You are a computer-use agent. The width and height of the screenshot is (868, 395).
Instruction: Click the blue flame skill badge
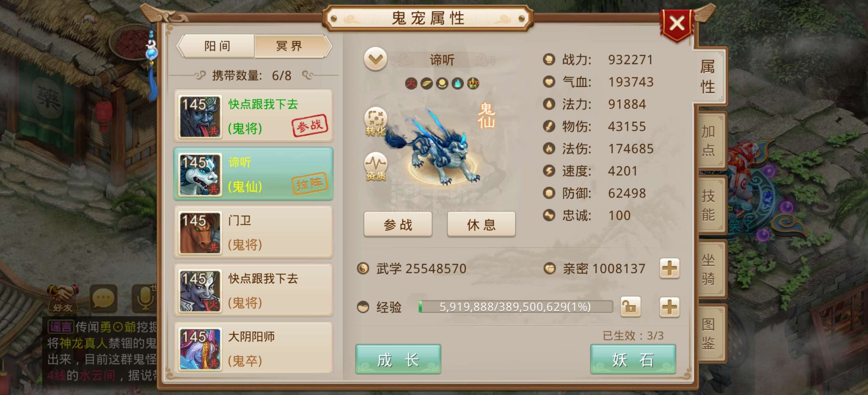tap(457, 83)
